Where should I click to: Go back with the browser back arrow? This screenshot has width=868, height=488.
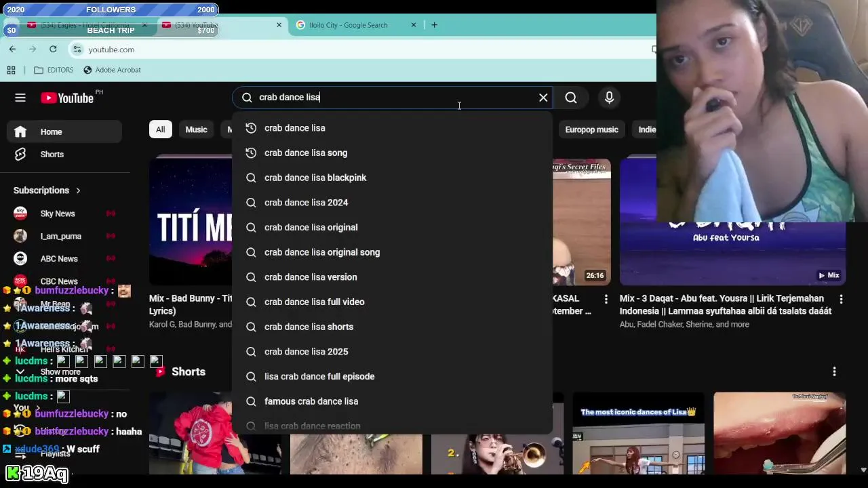click(12, 49)
